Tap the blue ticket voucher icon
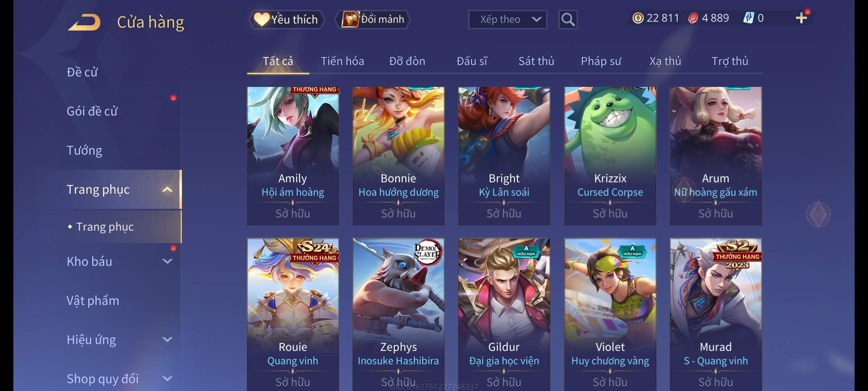Screen dimensions: 868x391 (748, 18)
